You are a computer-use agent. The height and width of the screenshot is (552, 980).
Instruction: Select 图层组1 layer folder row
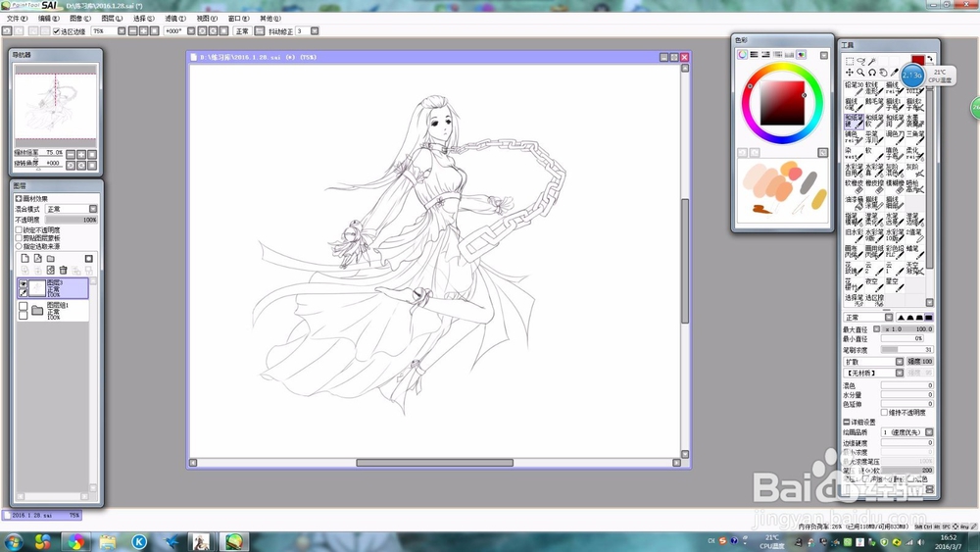[x=53, y=312]
